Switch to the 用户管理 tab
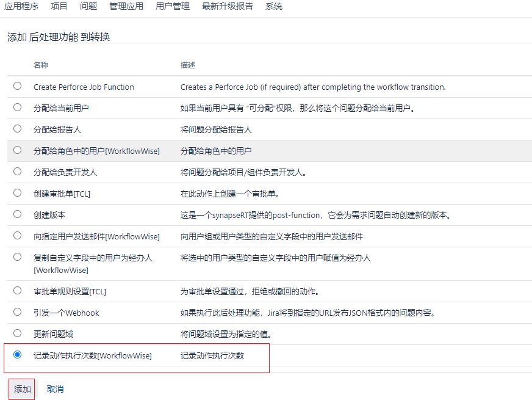 pyautogui.click(x=173, y=7)
